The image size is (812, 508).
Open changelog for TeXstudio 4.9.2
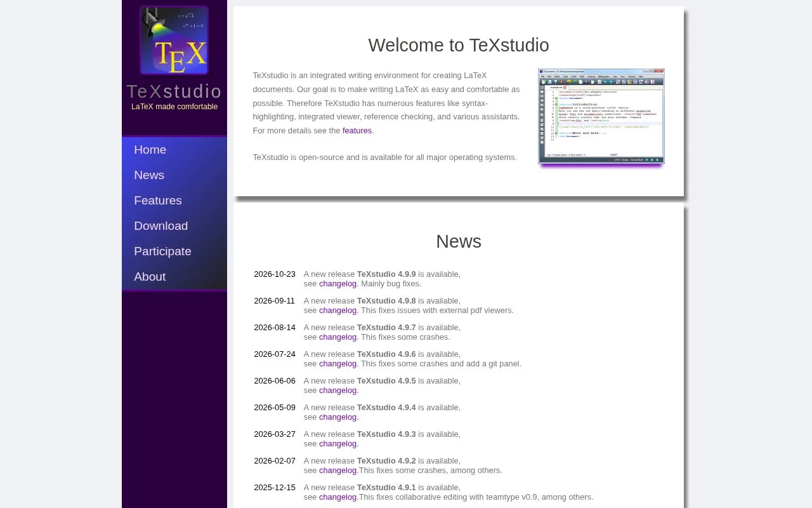click(x=337, y=471)
